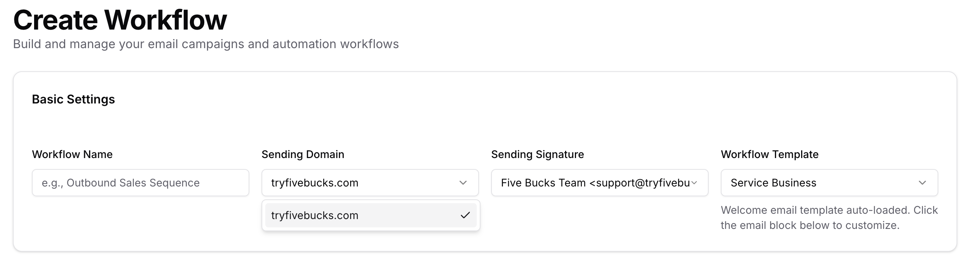
Task: Click the "Workflow Name" field label
Action: [72, 154]
